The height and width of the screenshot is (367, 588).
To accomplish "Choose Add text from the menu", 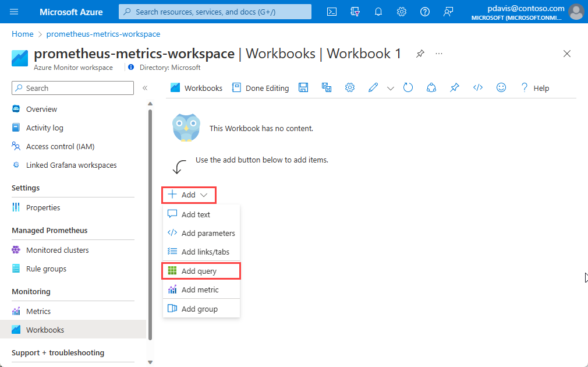I will point(201,214).
